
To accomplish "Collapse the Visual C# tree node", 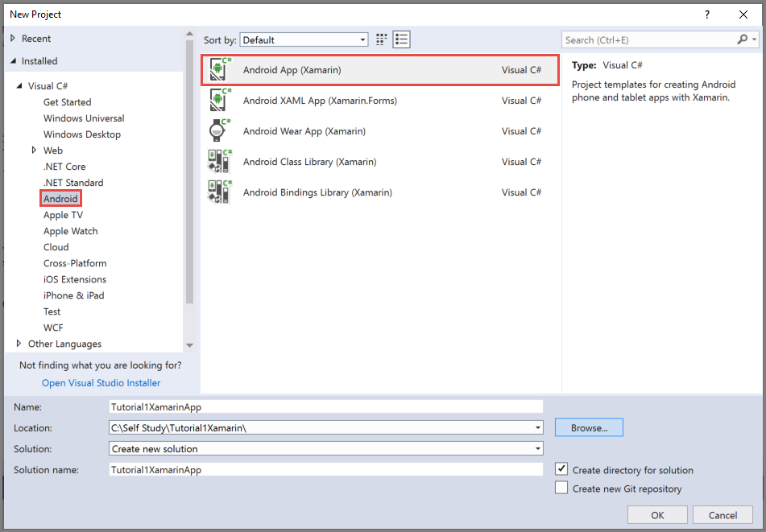I will click(19, 86).
